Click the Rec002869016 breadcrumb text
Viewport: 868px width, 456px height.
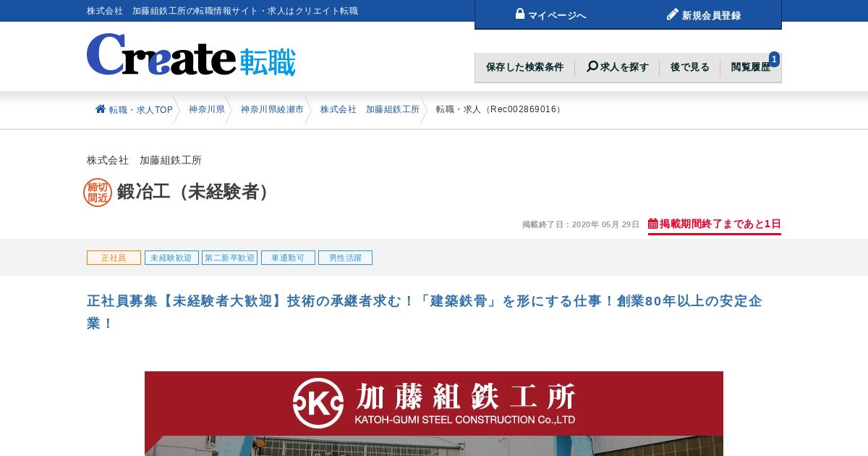coord(500,109)
